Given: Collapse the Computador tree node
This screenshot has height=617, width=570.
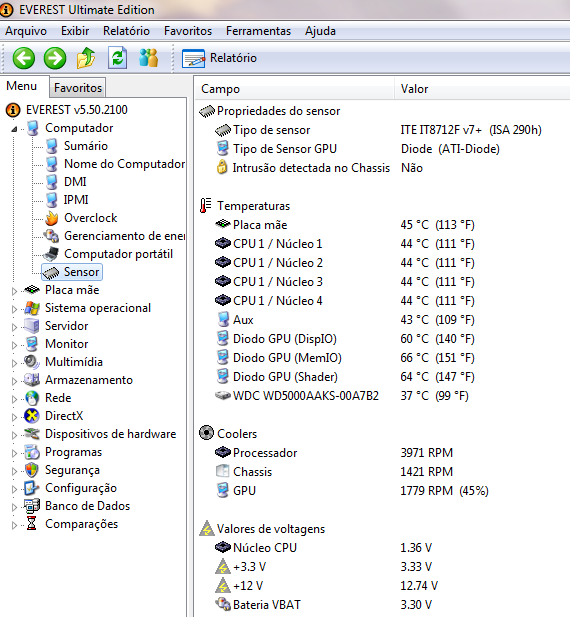Looking at the screenshot, I should [14, 129].
